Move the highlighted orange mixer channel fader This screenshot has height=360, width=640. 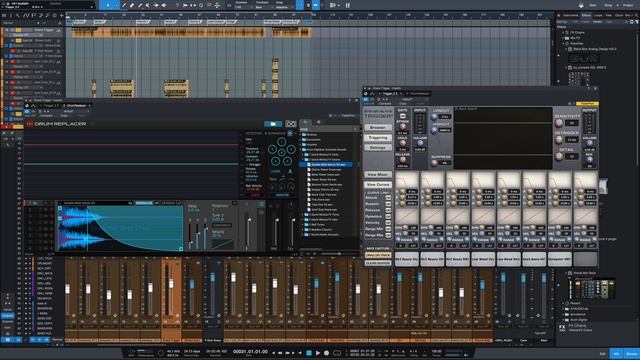tap(171, 283)
